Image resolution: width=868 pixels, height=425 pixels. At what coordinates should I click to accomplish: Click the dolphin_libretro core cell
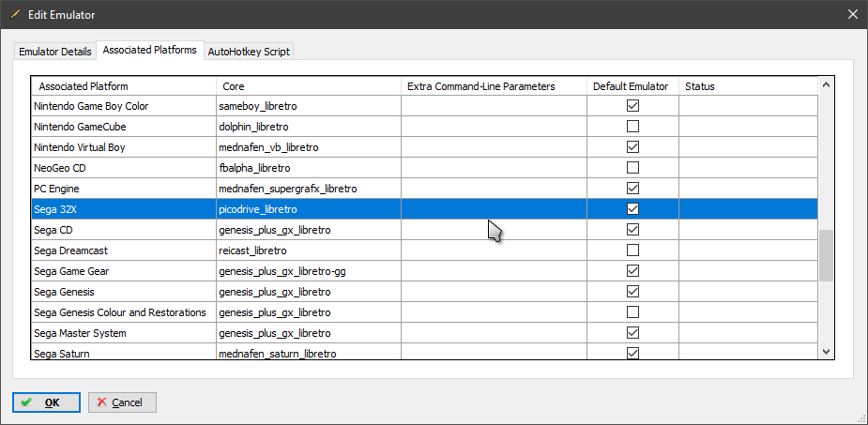pos(309,127)
